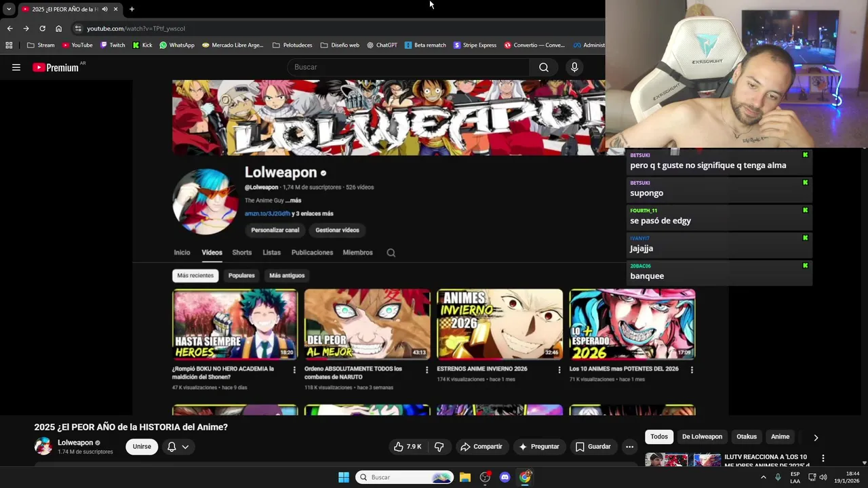This screenshot has height=488, width=868.
Task: Switch to the Publicaciones tab
Action: (312, 252)
